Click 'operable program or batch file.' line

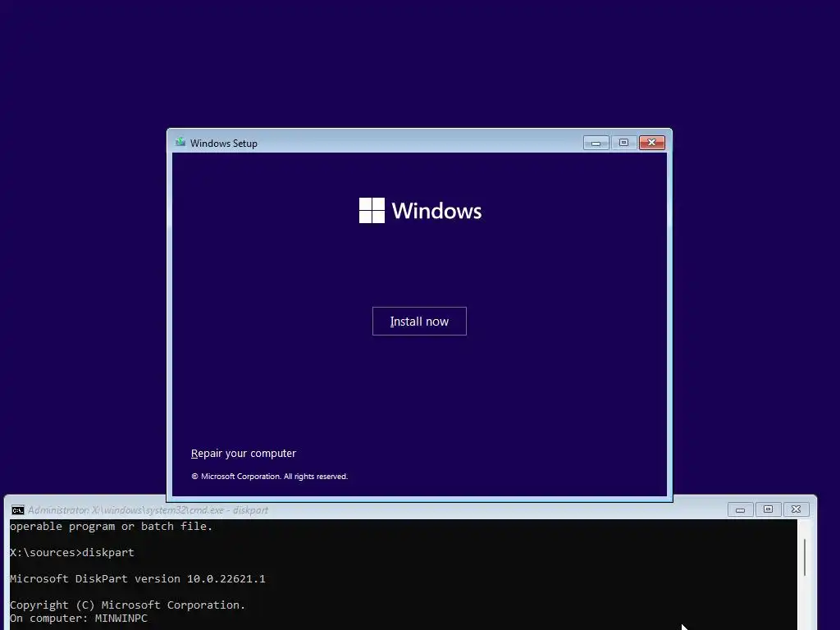click(111, 526)
